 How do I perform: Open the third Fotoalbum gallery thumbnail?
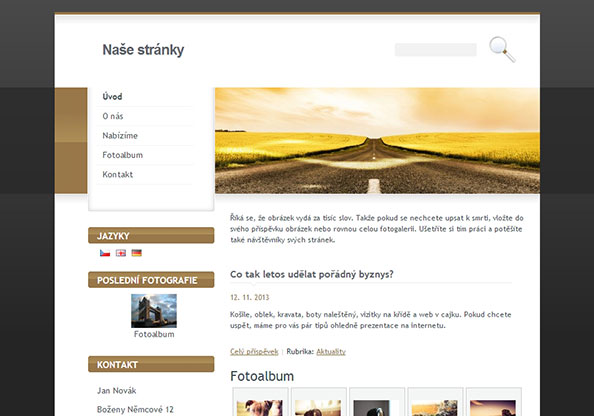[377, 402]
